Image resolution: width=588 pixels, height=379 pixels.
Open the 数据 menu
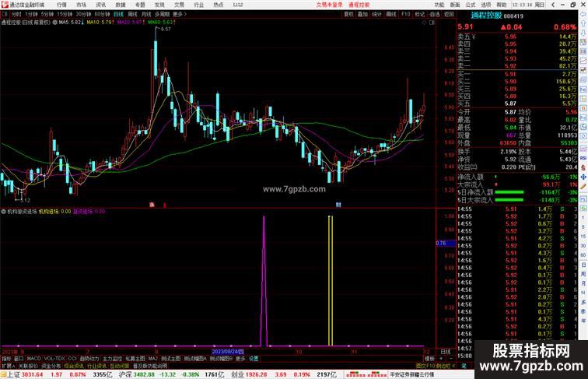121,5
